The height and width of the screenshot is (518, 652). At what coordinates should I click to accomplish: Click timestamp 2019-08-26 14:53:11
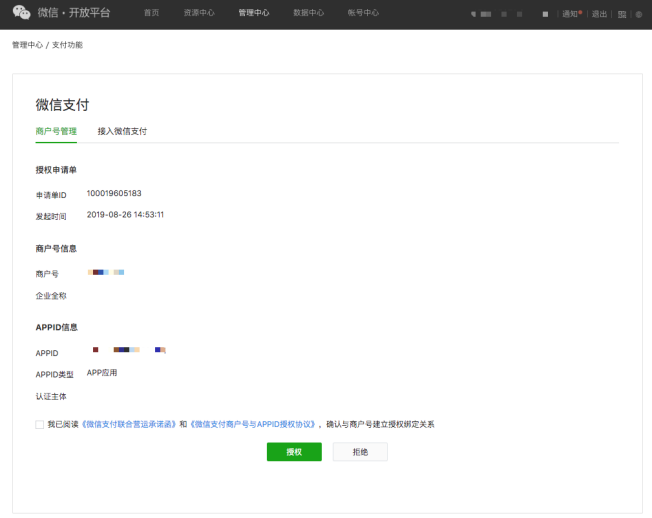(x=125, y=215)
